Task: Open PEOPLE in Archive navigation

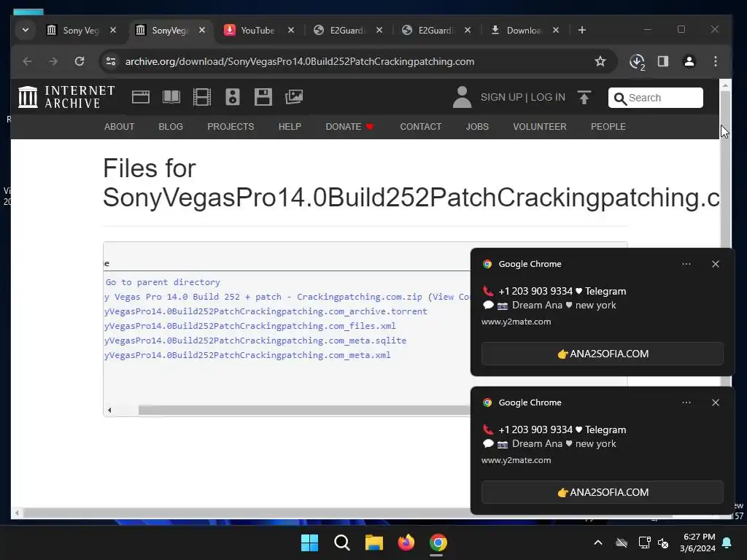Action: coord(608,127)
